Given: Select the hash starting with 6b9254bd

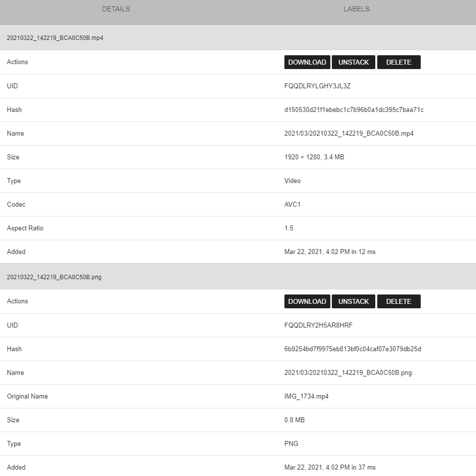Looking at the screenshot, I should (353, 349).
